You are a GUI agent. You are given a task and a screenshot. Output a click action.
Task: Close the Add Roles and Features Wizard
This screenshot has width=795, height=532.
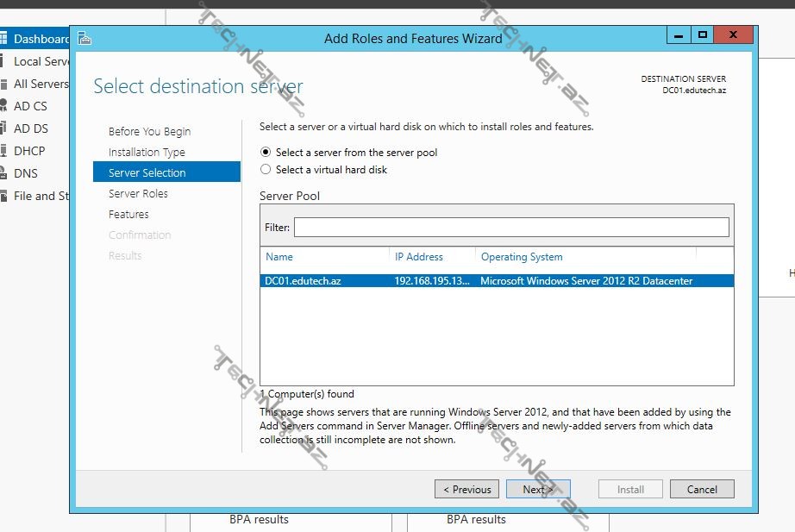tap(733, 35)
